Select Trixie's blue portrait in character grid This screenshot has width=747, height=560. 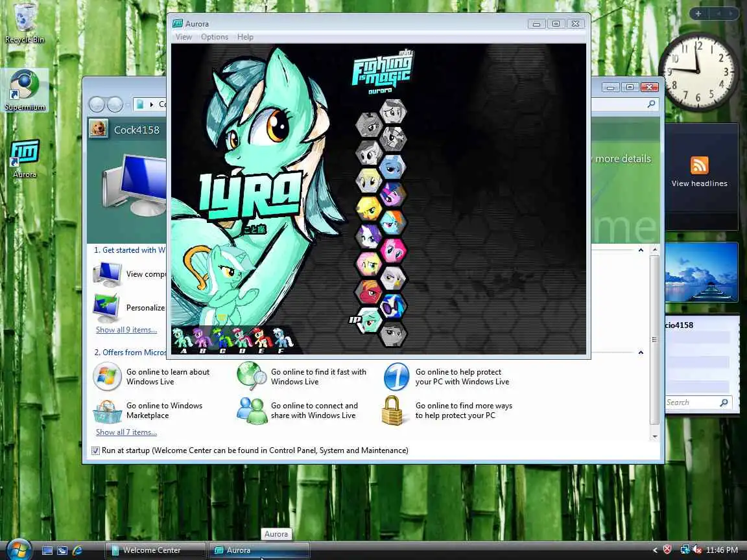click(x=393, y=167)
